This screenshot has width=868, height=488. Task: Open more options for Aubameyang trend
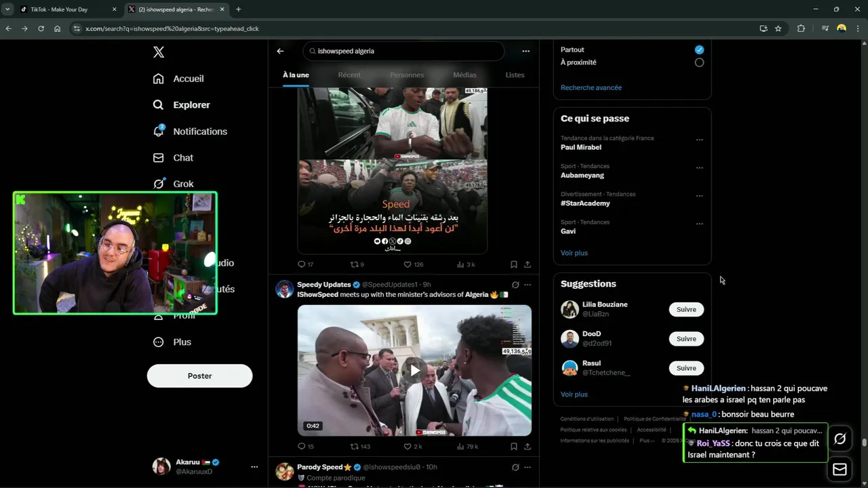pyautogui.click(x=699, y=167)
